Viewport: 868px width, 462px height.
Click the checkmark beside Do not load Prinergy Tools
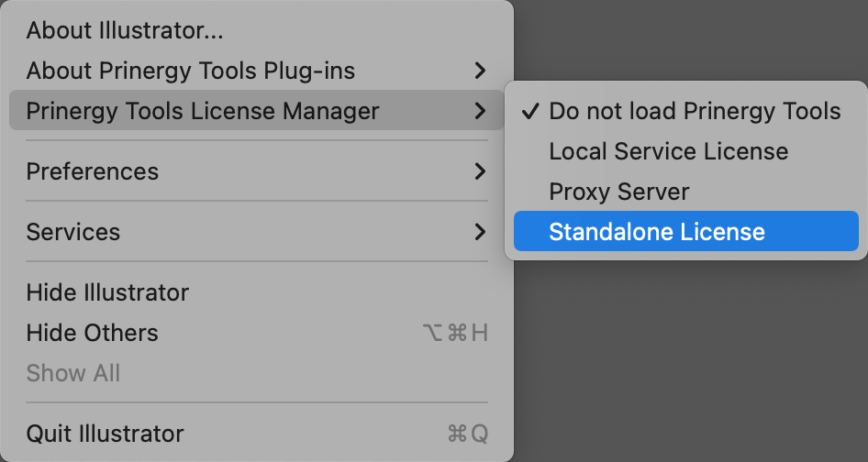click(529, 111)
